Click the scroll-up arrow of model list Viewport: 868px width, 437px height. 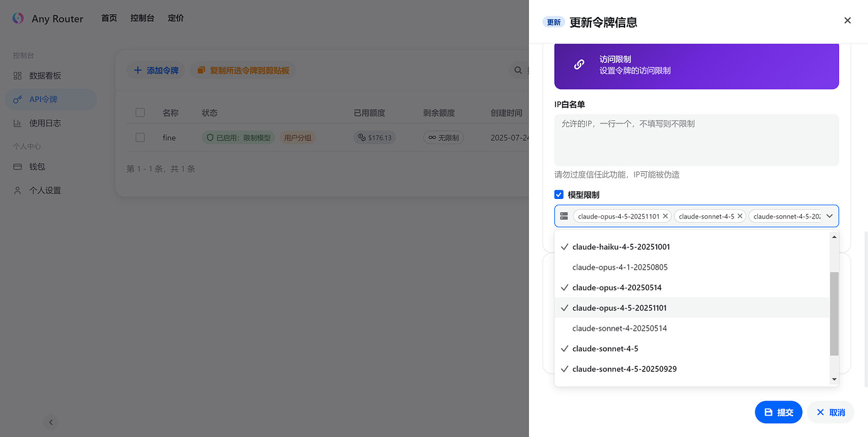(834, 237)
